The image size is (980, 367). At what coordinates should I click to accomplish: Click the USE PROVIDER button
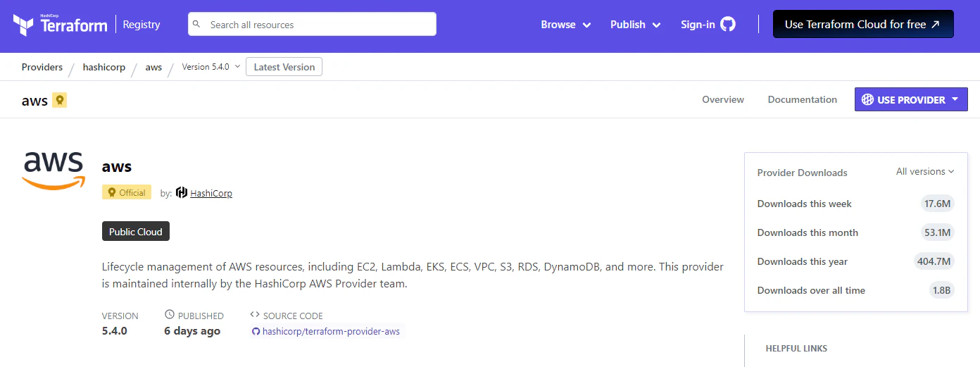click(911, 99)
